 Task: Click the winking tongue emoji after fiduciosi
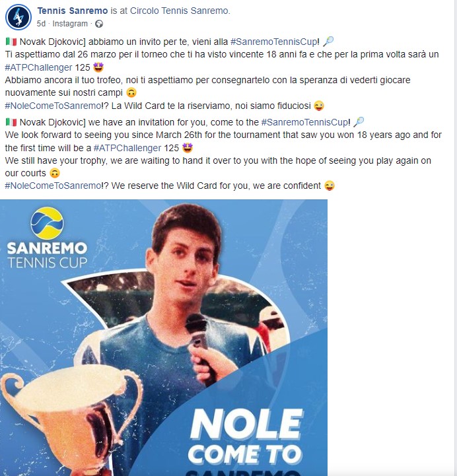pyautogui.click(x=319, y=106)
